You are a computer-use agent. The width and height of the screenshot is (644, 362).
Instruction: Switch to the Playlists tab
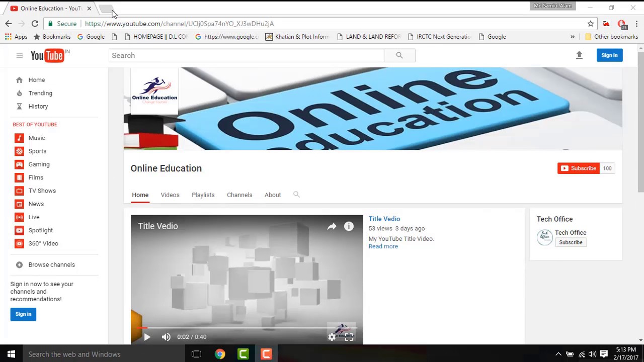203,195
